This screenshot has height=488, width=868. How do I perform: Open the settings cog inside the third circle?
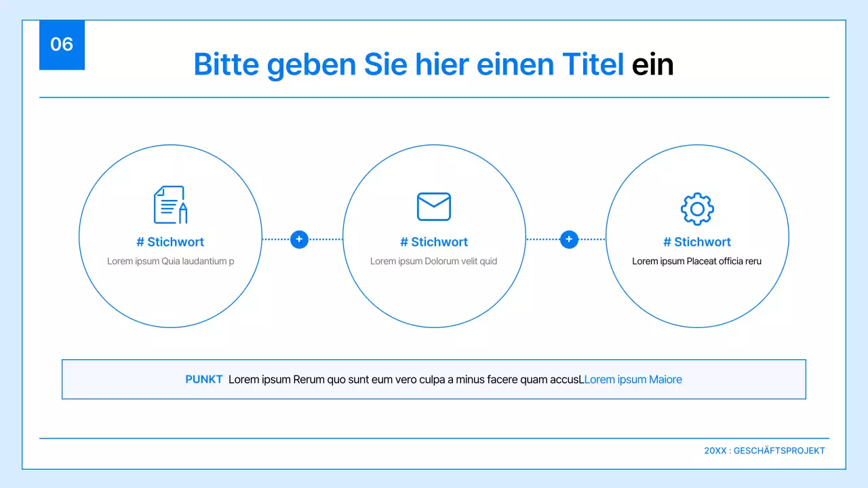pyautogui.click(x=698, y=209)
